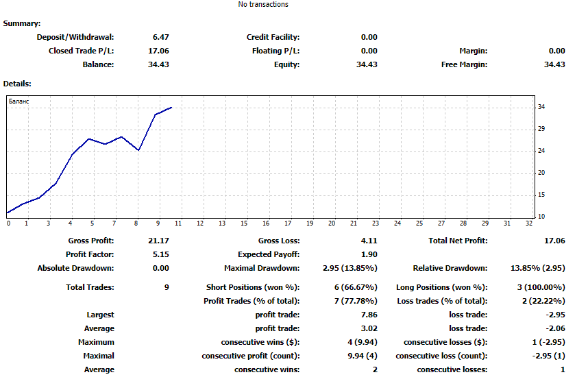
Task: Click the Expected Payoff value 1.90
Action: point(369,254)
